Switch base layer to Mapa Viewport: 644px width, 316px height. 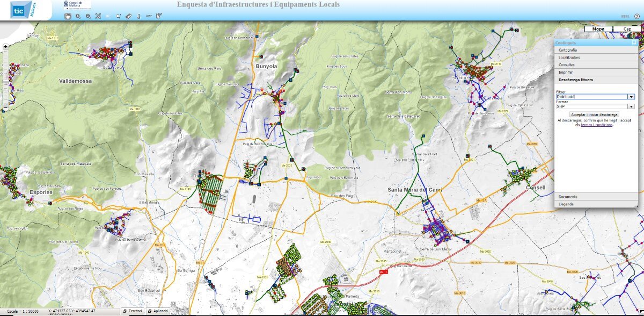(x=598, y=29)
